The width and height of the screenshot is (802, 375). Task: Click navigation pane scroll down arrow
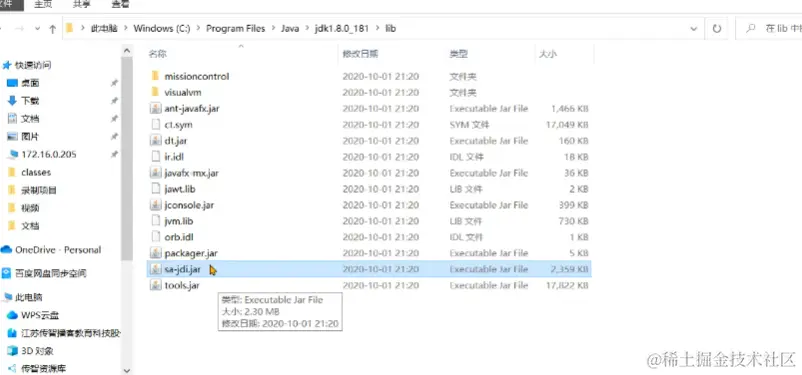pos(127,370)
